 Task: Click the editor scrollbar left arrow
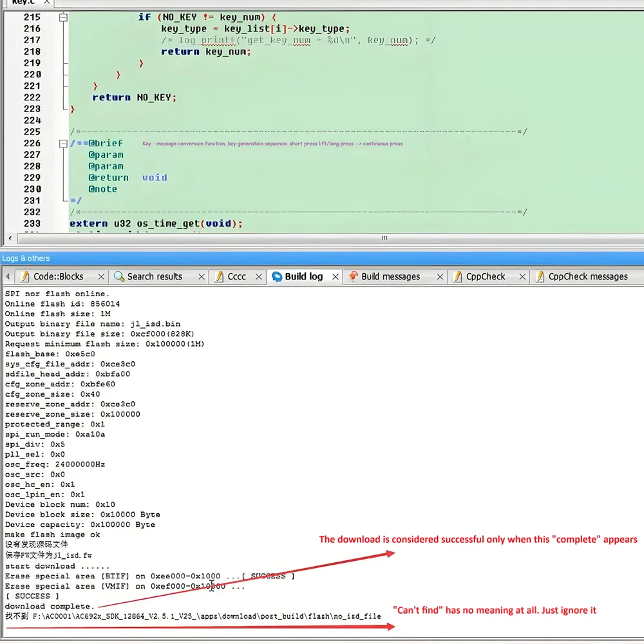[10, 238]
